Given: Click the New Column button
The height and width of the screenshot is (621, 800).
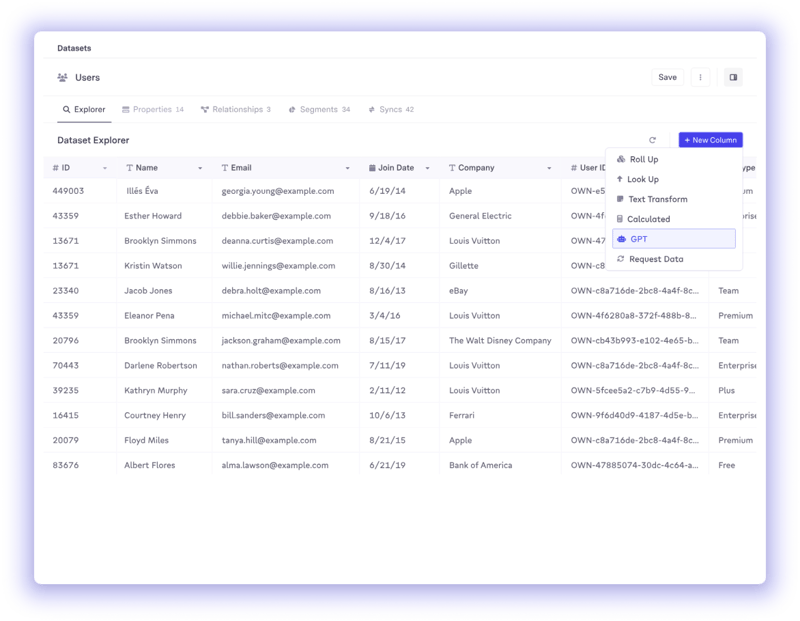Looking at the screenshot, I should point(710,140).
